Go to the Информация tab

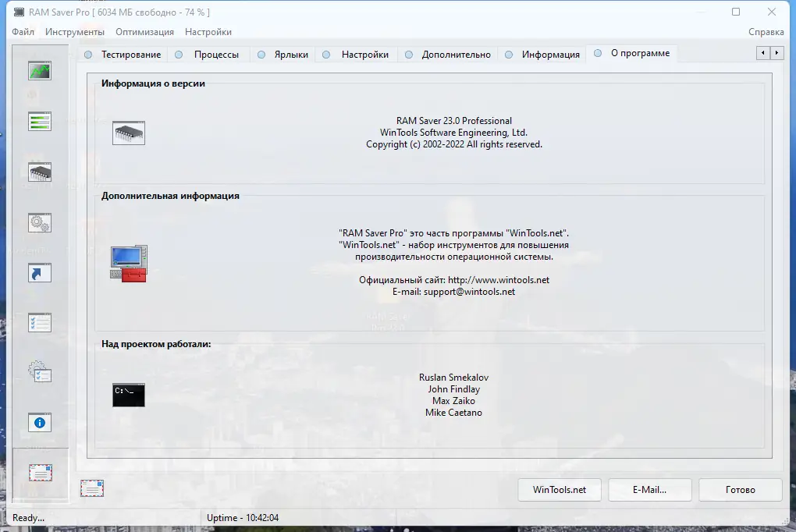click(542, 55)
